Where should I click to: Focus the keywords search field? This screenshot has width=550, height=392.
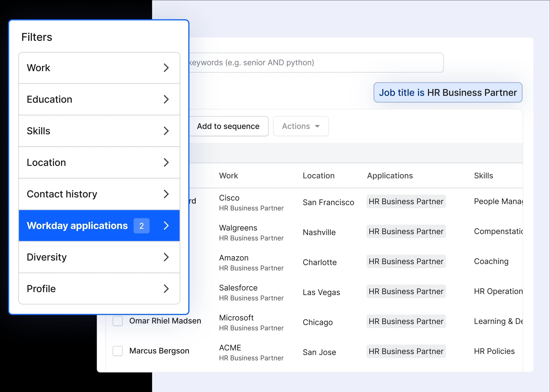[314, 63]
